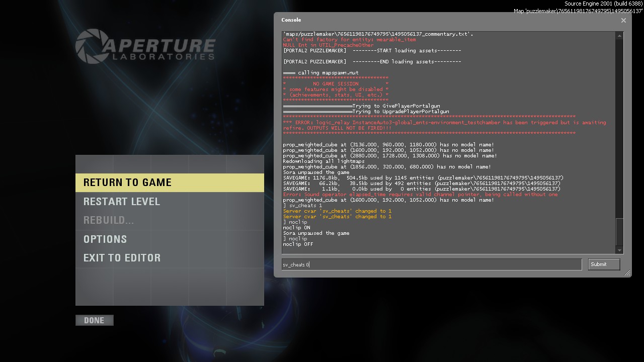The width and height of the screenshot is (644, 362).
Task: Click 'some features might be disabled' line
Action: tap(336, 89)
